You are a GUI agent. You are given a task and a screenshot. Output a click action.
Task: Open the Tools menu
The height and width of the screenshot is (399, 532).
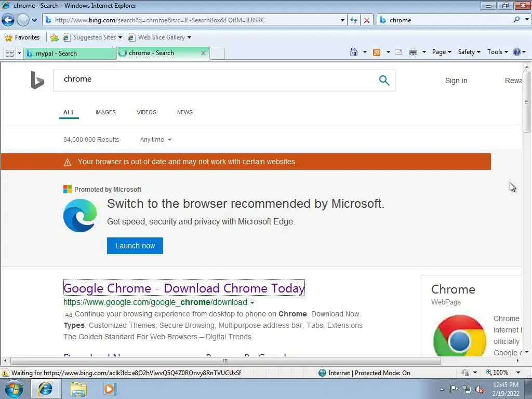[497, 52]
